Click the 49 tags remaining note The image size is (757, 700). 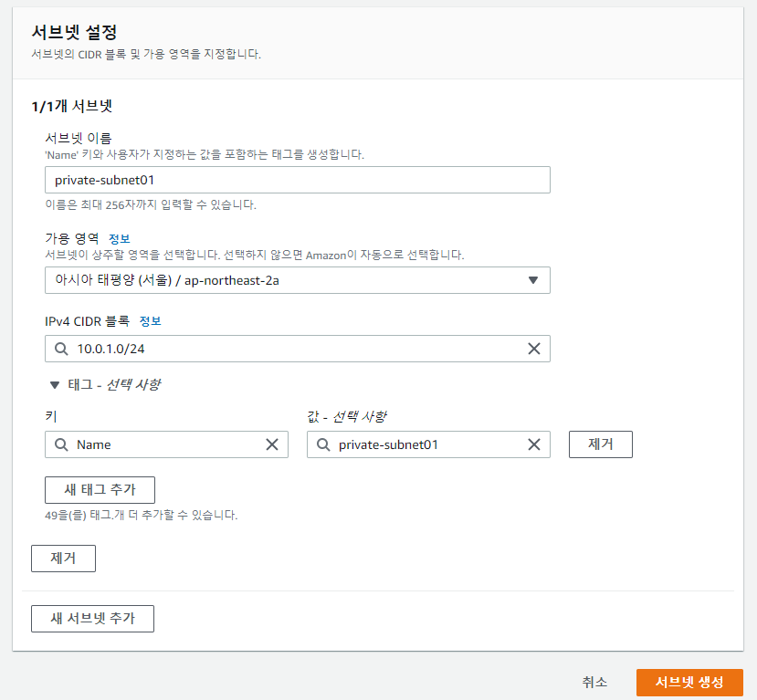pos(142,516)
